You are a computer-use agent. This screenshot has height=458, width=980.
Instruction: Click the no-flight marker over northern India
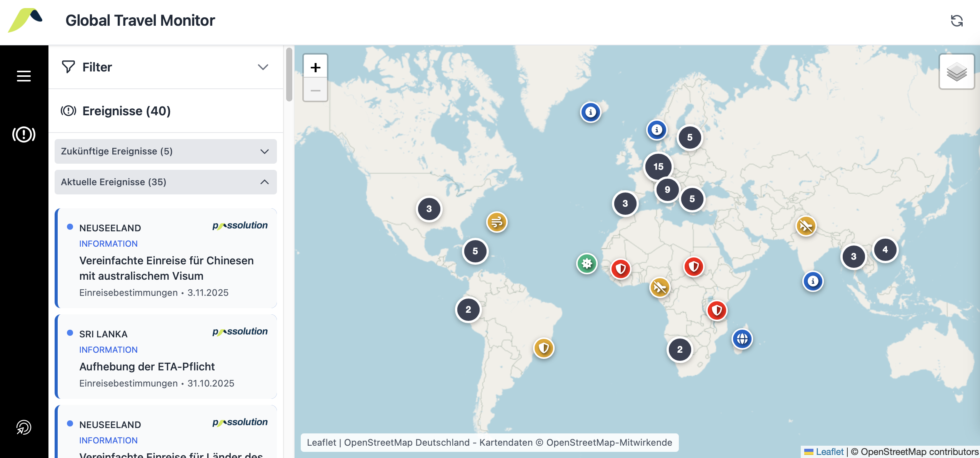pyautogui.click(x=806, y=226)
